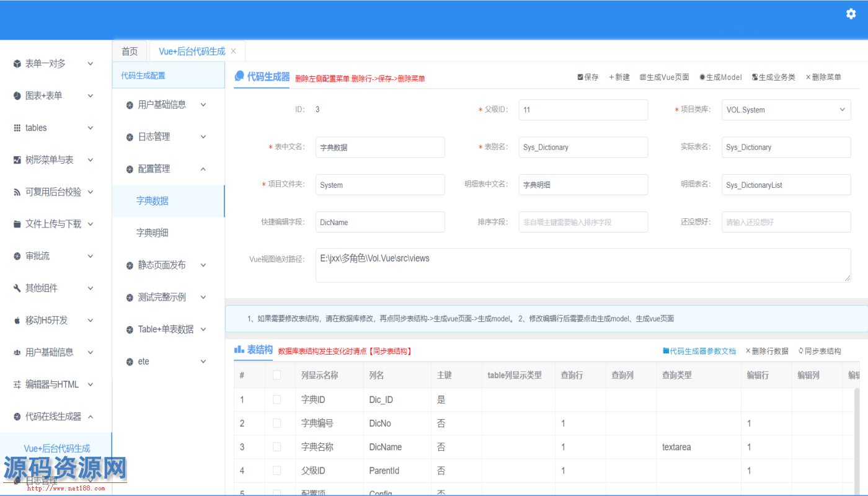Click the table vertical scrollbar

tap(857, 440)
